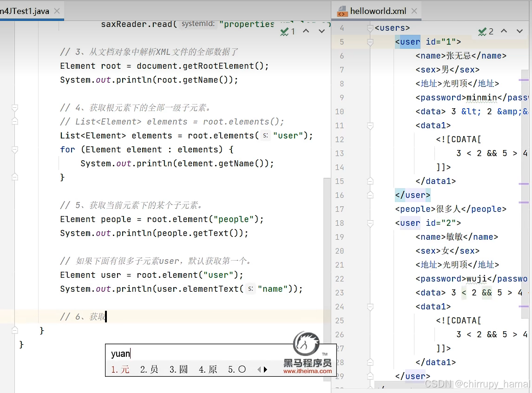
Task: Close the m4JTest1.java tab
Action: click(57, 11)
